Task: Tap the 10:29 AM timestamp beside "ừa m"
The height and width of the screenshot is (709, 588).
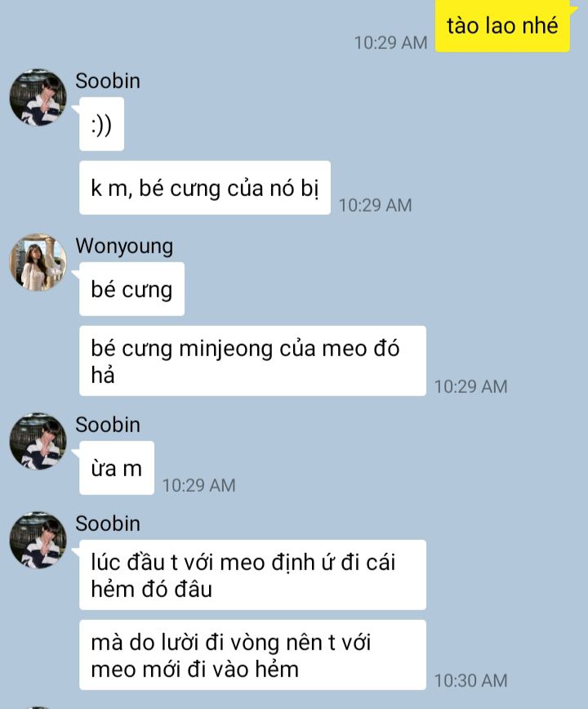Action: click(199, 486)
